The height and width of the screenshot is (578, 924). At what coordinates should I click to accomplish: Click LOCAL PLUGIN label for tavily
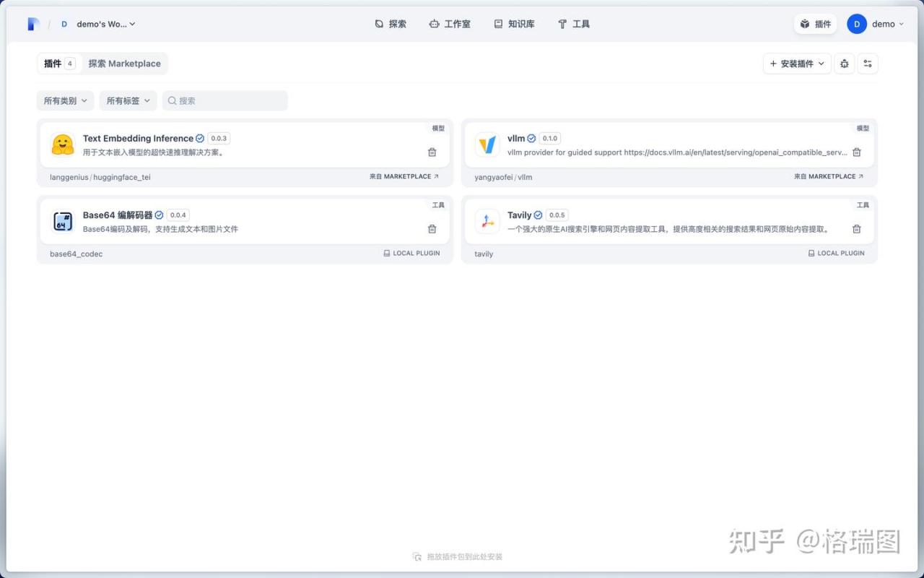[836, 254]
